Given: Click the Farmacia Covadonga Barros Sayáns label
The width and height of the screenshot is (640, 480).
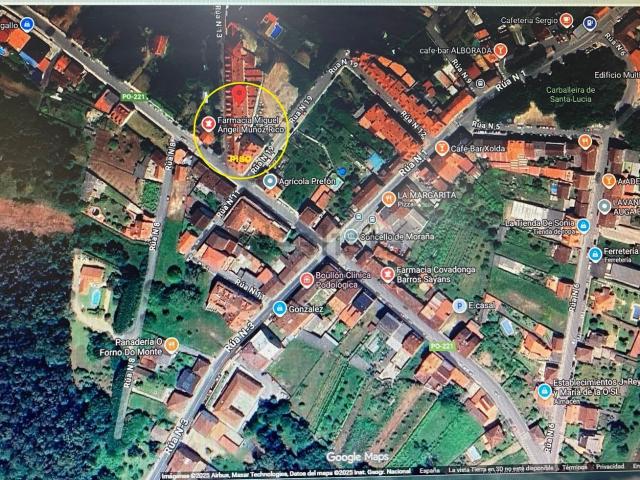Looking at the screenshot, I should click(x=436, y=275).
